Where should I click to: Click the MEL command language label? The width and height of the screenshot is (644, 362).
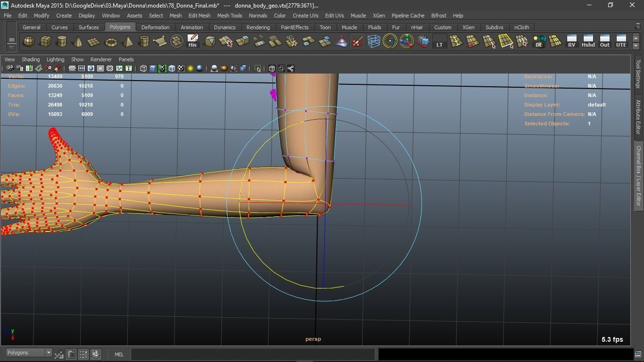click(x=119, y=354)
